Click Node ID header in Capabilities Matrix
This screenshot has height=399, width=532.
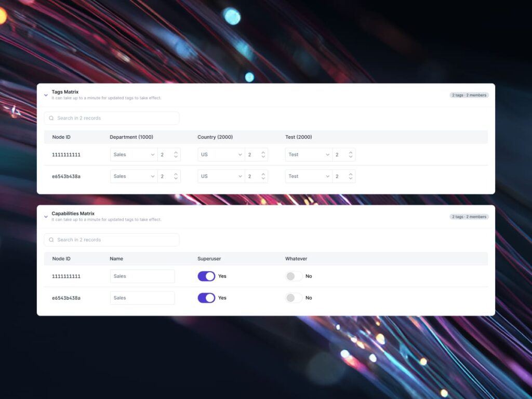click(61, 259)
